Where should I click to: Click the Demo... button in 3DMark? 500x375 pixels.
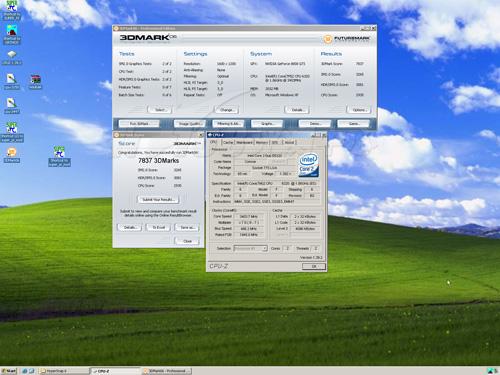pos(315,124)
